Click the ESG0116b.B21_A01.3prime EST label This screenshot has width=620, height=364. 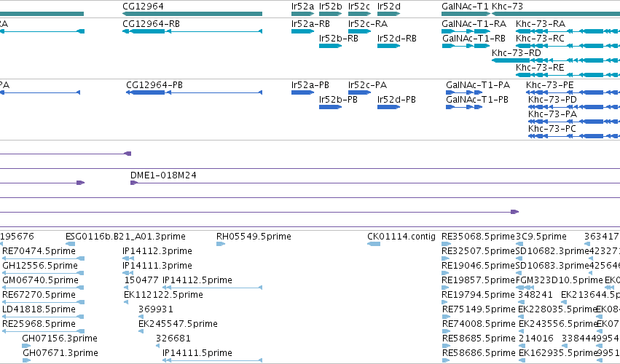click(x=125, y=237)
